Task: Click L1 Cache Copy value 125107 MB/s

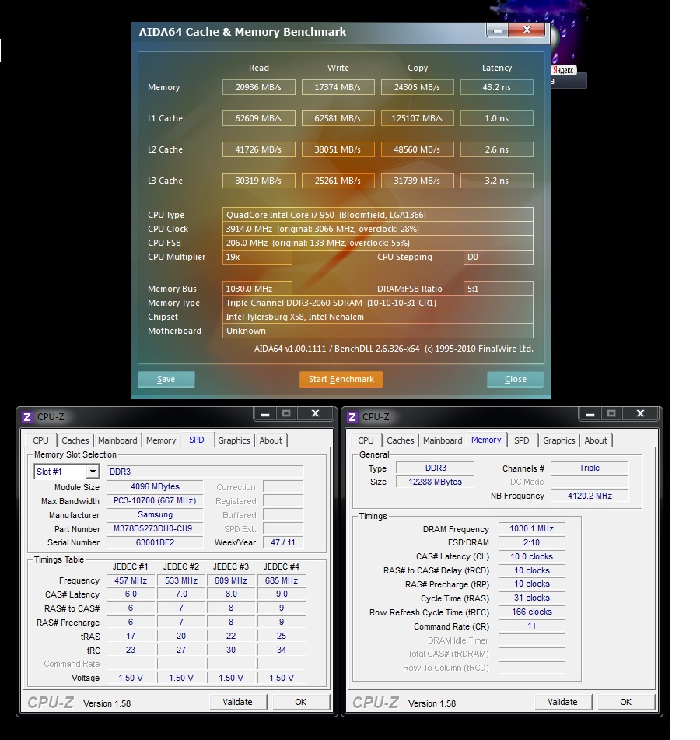Action: click(418, 118)
